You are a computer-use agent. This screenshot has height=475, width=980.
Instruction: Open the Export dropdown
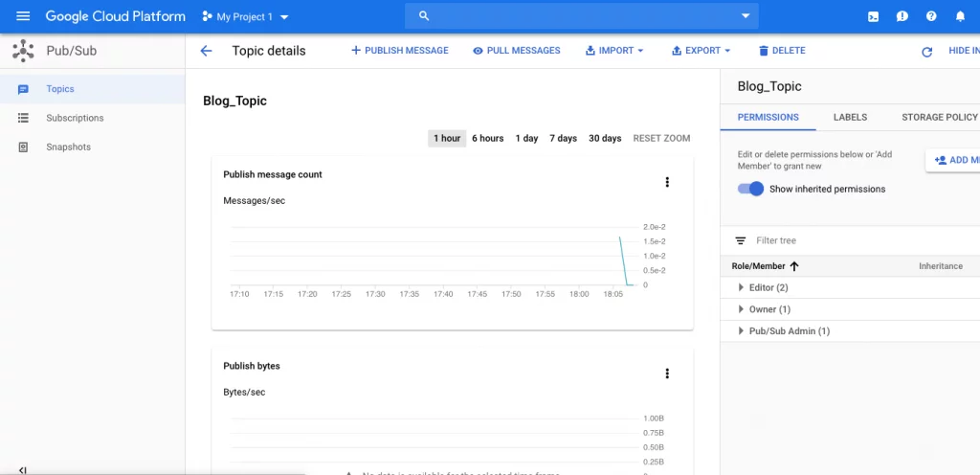click(702, 51)
